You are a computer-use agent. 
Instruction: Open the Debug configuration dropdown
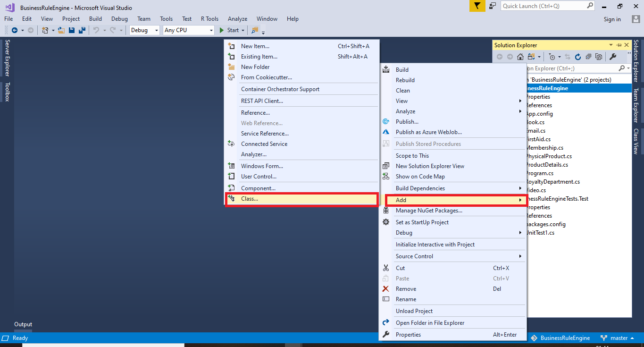coord(157,30)
